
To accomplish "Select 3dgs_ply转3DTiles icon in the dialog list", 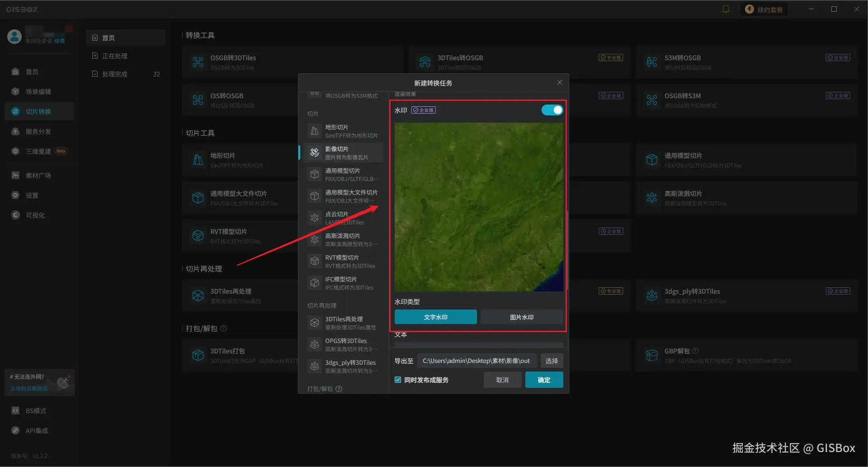I will coord(315,367).
